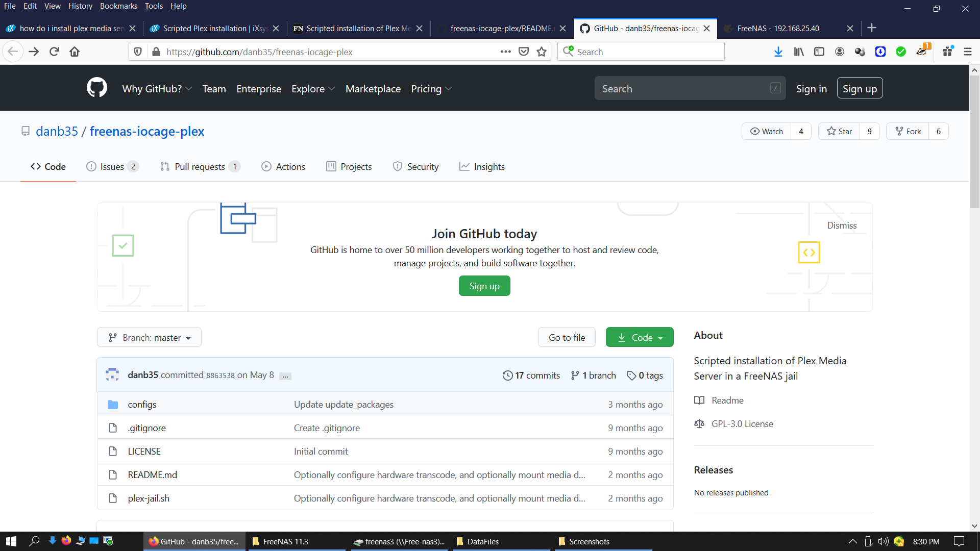Open the Firefox account icon
Viewport: 980px width, 551px height.
(840, 52)
